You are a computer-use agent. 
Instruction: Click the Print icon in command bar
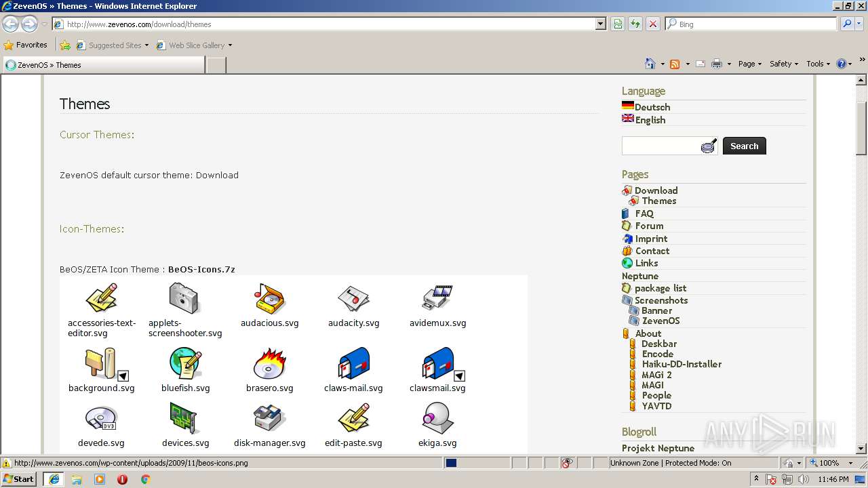click(717, 64)
